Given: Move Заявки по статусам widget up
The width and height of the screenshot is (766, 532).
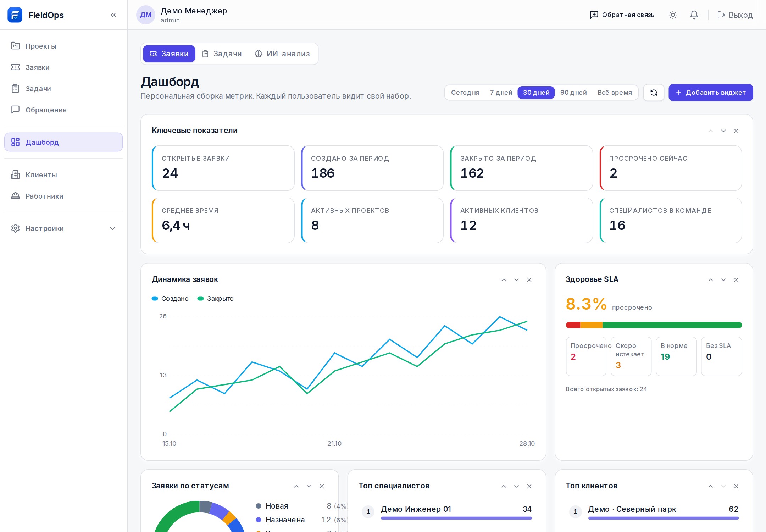Looking at the screenshot, I should 296,486.
